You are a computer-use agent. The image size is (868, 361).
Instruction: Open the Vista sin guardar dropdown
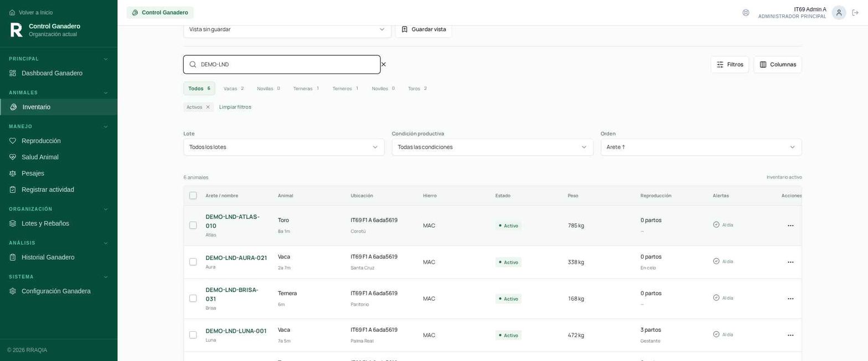coord(287,29)
